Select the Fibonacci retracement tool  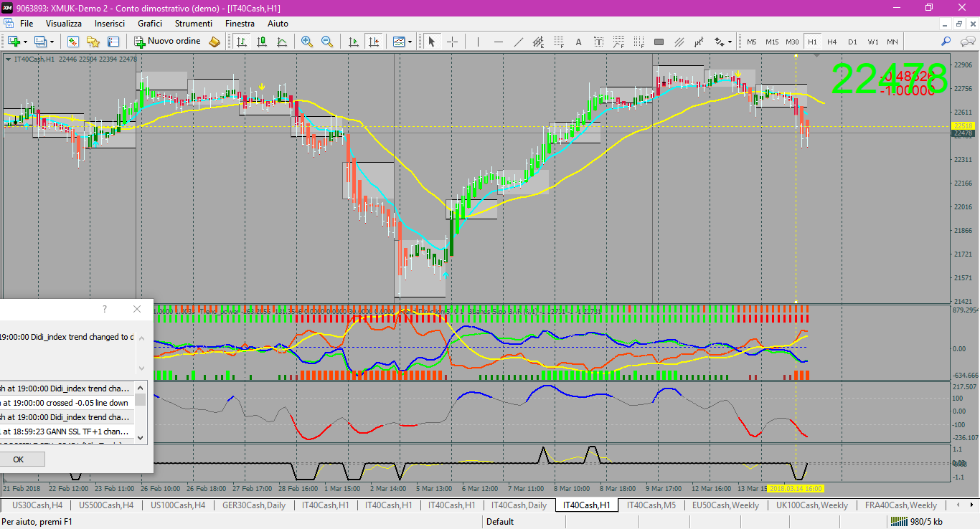pyautogui.click(x=558, y=42)
